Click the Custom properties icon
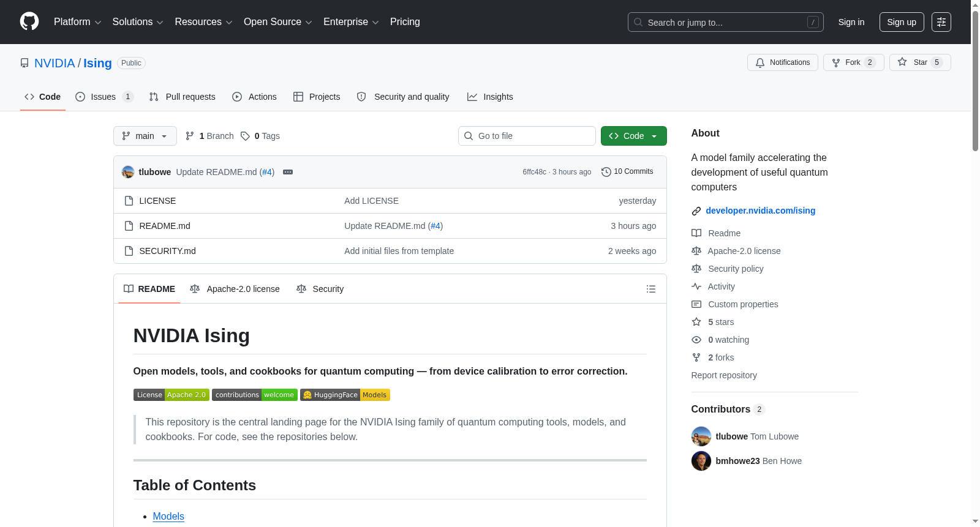 [x=696, y=304]
